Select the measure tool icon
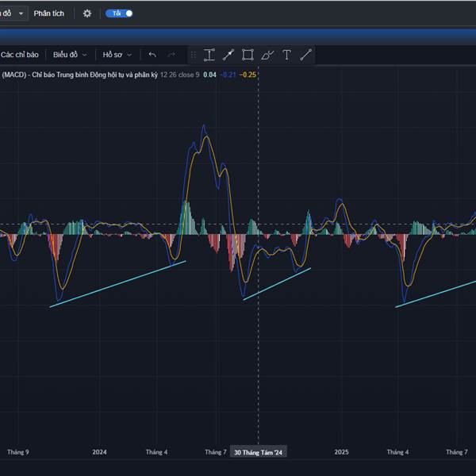 209,55
